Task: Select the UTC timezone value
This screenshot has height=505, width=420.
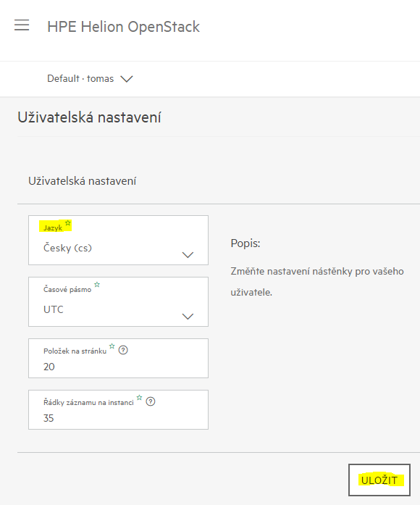Action: click(x=54, y=309)
